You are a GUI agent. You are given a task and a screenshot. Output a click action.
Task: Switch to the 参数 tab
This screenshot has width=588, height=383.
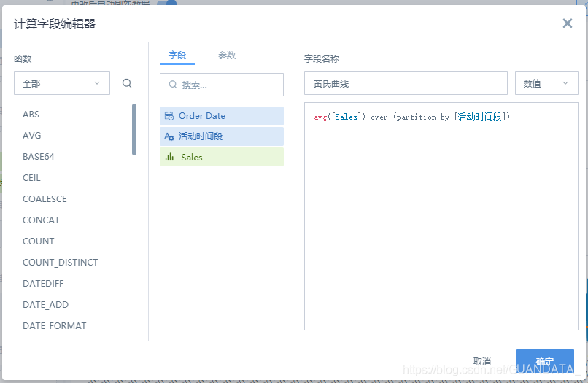(227, 55)
